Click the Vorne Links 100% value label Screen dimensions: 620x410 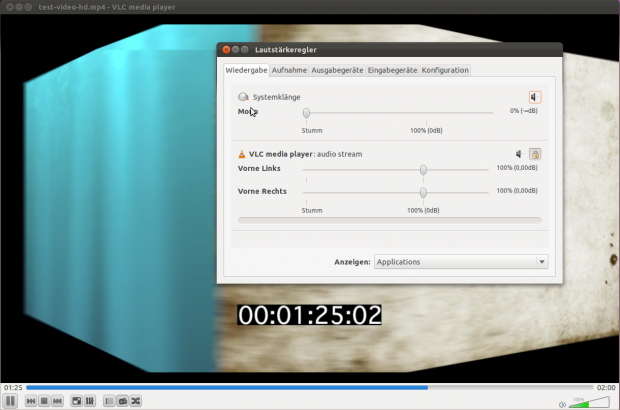pyautogui.click(x=517, y=168)
